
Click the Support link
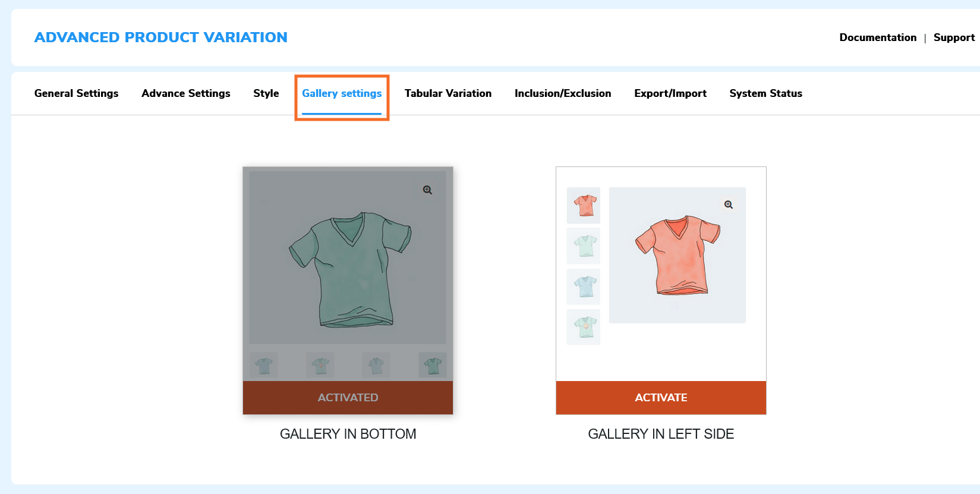(953, 37)
